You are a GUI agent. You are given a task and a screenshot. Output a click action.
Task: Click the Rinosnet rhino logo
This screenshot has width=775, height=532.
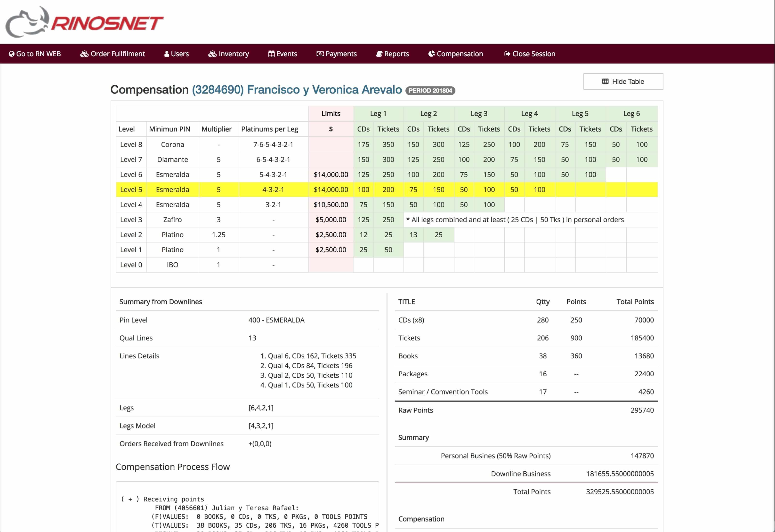tap(84, 22)
